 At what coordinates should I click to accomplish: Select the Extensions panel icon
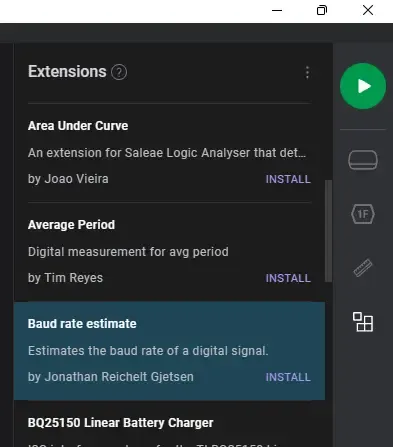click(x=363, y=322)
